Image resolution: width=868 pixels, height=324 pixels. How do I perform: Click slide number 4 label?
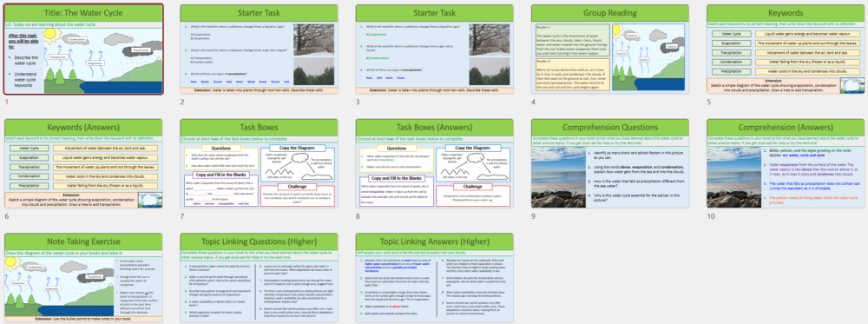[x=534, y=102]
